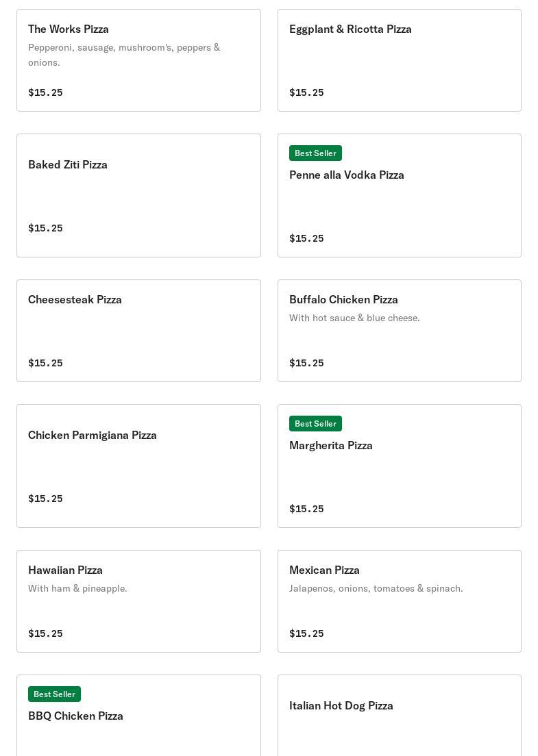The height and width of the screenshot is (756, 538).
Task: Click the Hawaiian Pizza ham & pineapple description
Action: (77, 588)
